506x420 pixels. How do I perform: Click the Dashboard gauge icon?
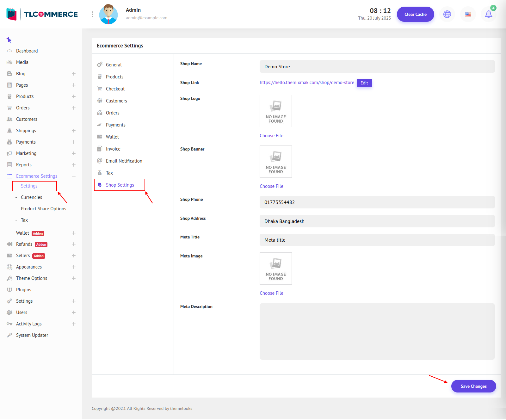9,51
